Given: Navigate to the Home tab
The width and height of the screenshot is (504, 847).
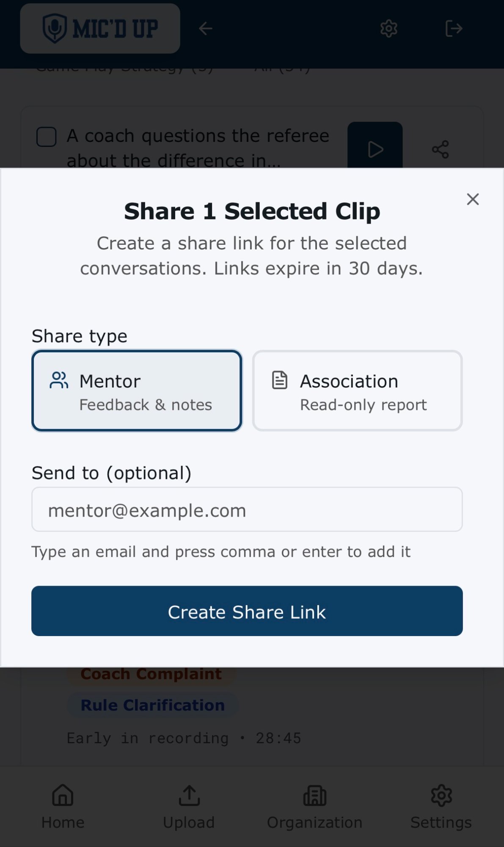Looking at the screenshot, I should pos(62,805).
